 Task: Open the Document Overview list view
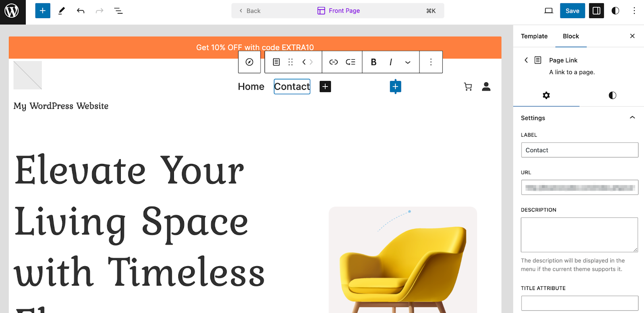point(118,11)
